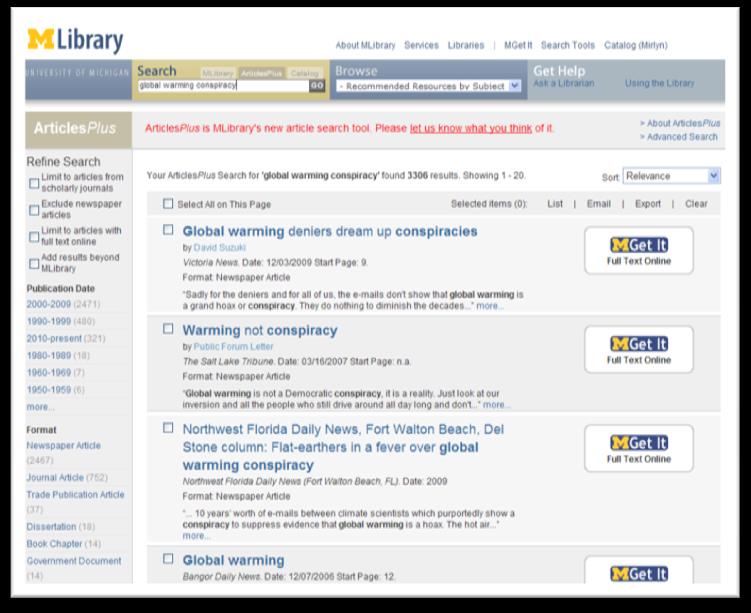Viewport: 751px width, 613px height.
Task: Click MGet It for Northwest Florida Daily News
Action: pyautogui.click(x=639, y=448)
